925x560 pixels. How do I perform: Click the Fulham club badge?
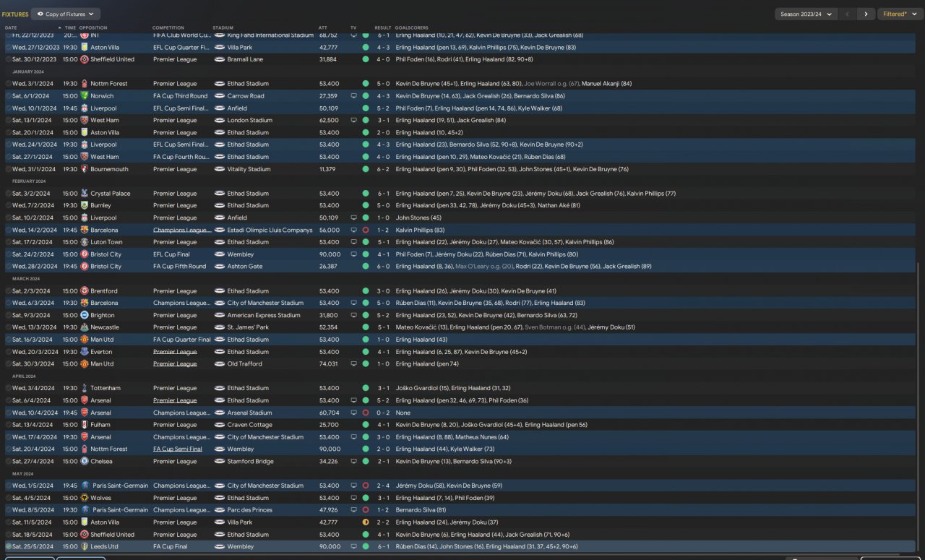tap(85, 425)
